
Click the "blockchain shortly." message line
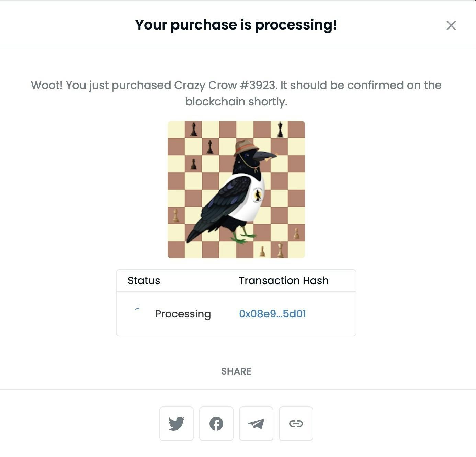(x=236, y=102)
